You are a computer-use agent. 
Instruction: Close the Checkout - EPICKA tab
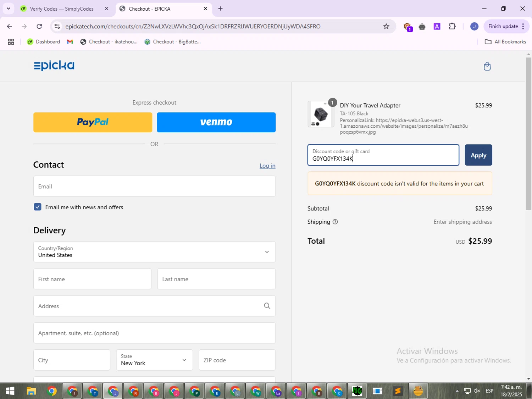point(205,9)
